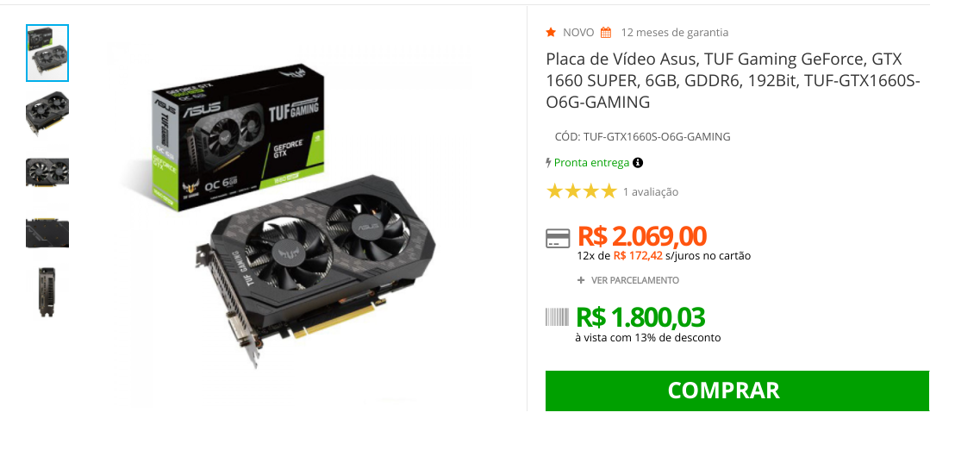Screen dimensions: 980x450
Task: Click the product title Placa de Vídeo Asus
Action: (733, 81)
